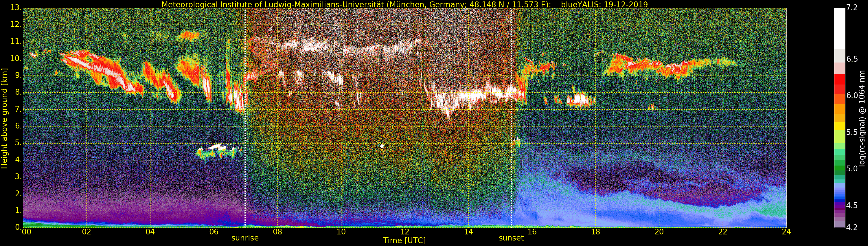
Task: Click the height axis tick label '5.'
Action: [18, 143]
